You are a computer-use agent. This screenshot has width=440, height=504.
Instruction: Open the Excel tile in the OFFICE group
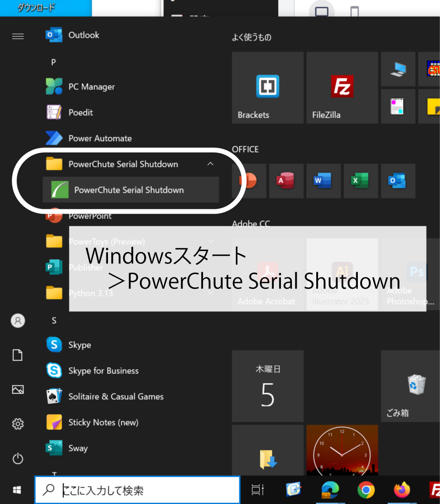361,181
